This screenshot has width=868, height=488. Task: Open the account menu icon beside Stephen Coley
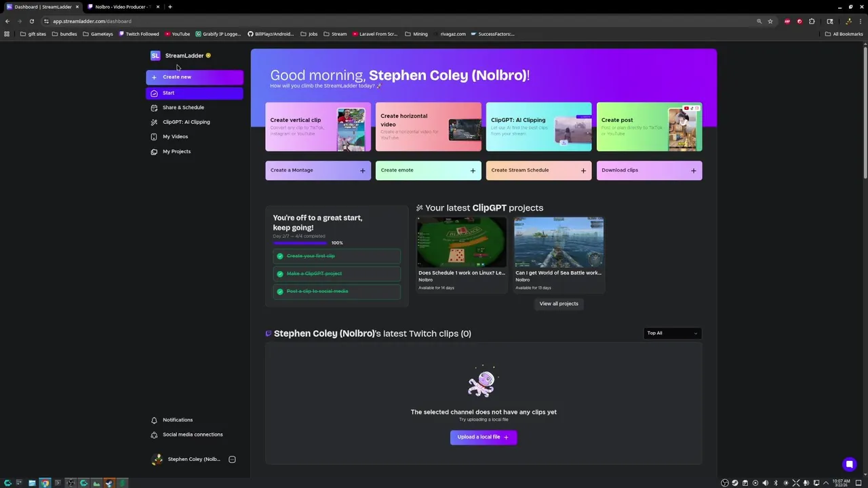232,460
